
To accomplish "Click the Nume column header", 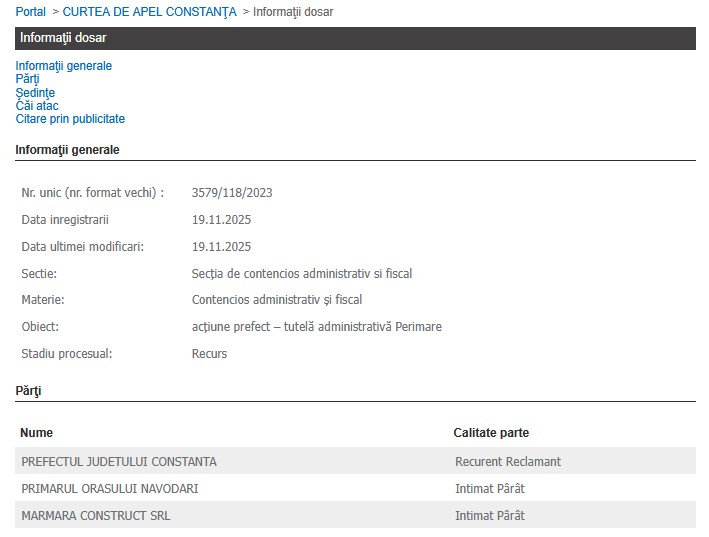I will pos(37,433).
